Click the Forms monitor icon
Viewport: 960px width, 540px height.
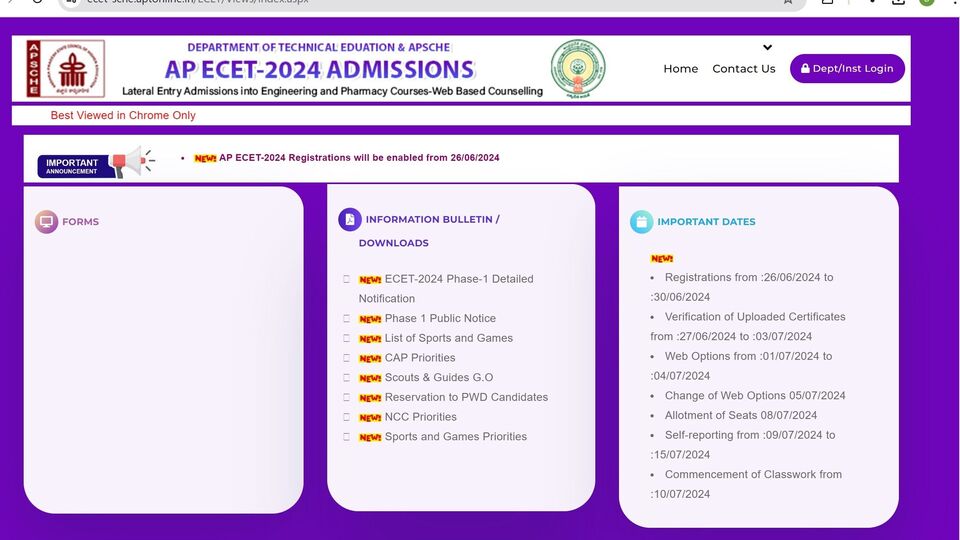tap(47, 222)
